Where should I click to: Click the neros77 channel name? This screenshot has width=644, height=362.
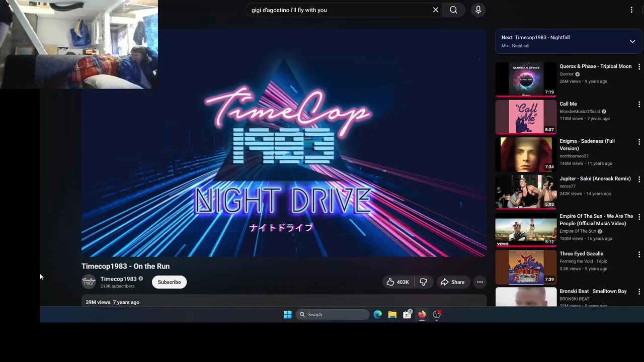tap(568, 187)
